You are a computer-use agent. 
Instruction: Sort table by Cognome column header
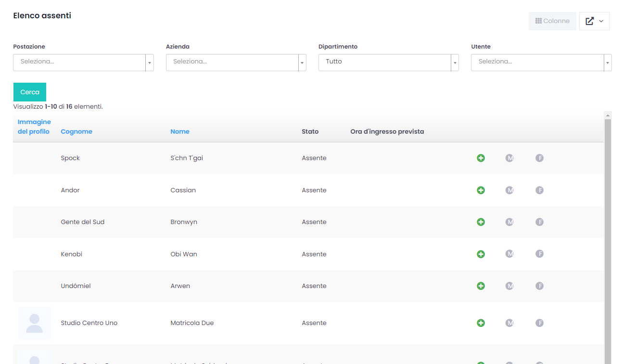[x=76, y=132]
